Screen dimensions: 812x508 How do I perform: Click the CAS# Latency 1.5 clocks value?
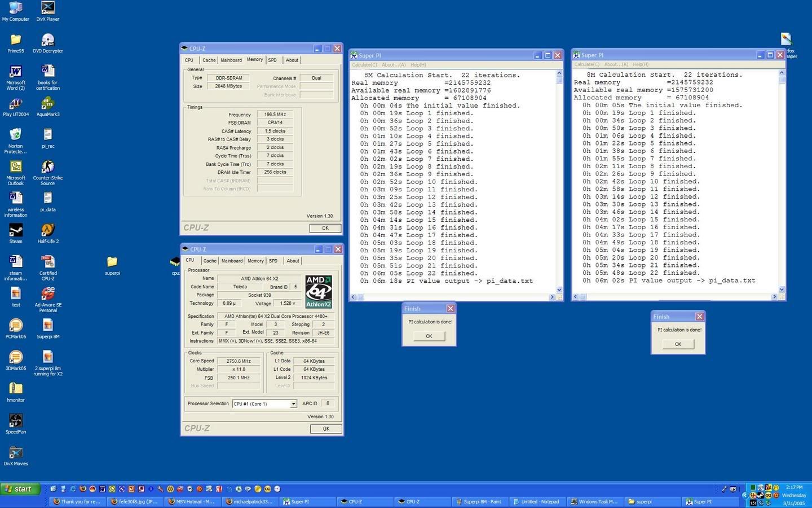point(275,131)
